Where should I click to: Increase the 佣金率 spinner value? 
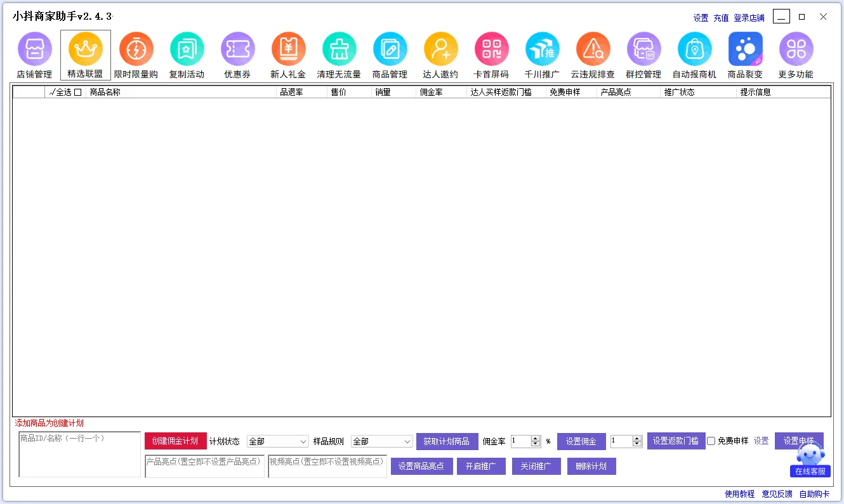tap(536, 439)
